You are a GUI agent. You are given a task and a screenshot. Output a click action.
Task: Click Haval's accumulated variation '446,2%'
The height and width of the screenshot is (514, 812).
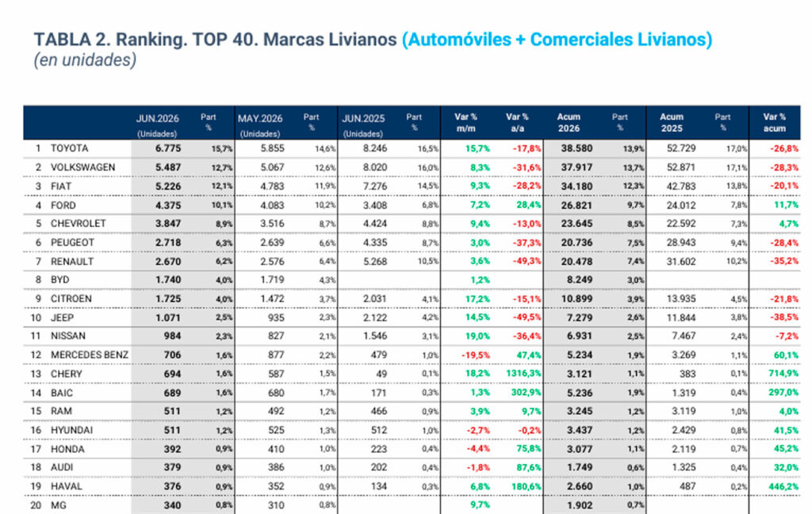pos(783,486)
